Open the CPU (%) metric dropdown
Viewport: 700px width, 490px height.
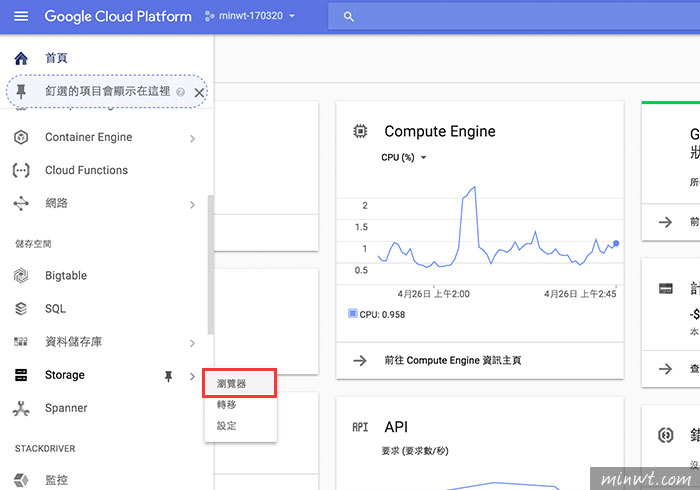click(404, 157)
